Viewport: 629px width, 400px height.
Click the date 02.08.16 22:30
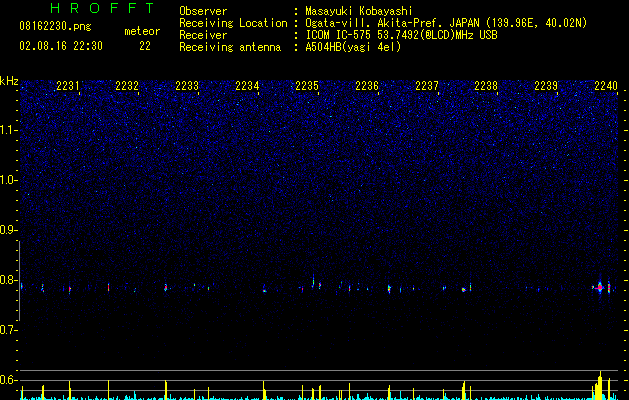(61, 46)
